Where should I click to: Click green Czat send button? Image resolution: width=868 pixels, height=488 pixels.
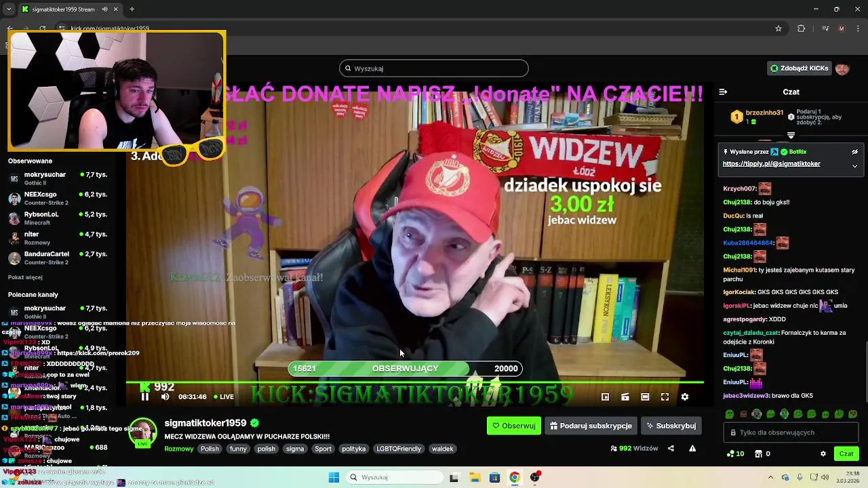coord(846,454)
